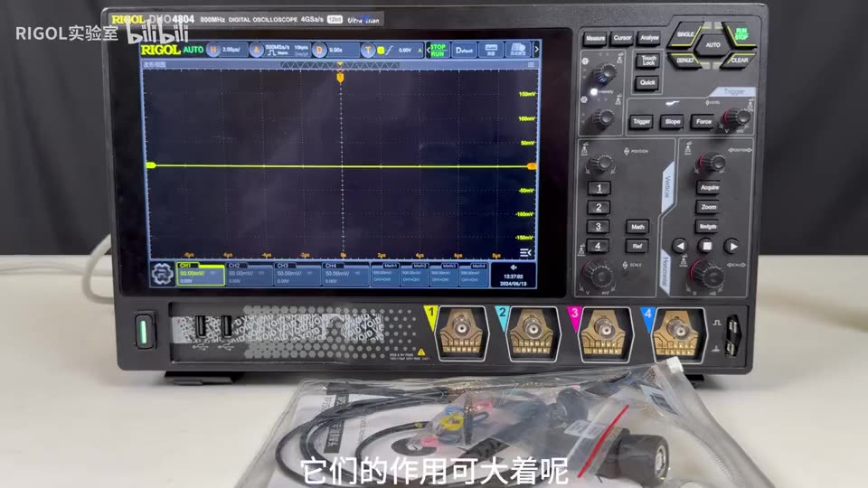Push the Slope button

(x=673, y=122)
